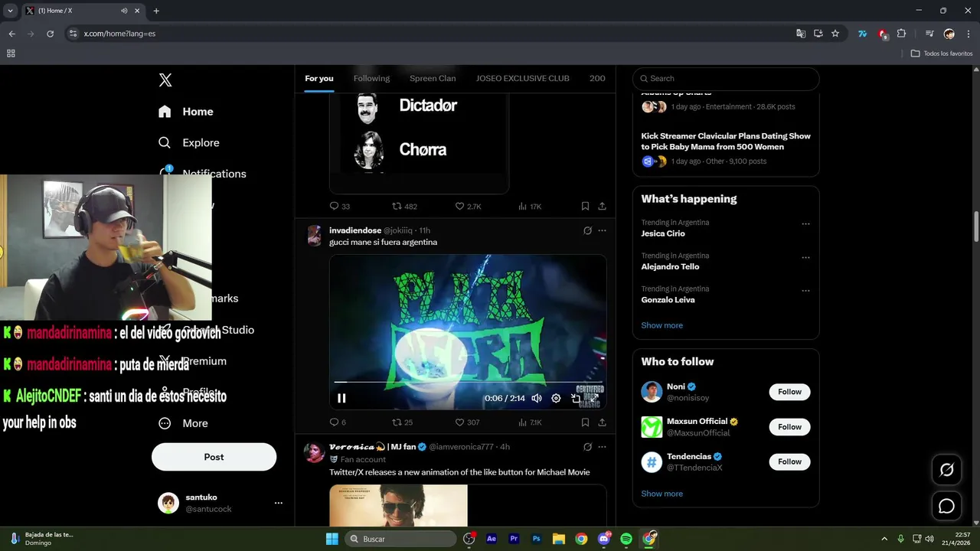Switch to the For you tab
Image resolution: width=980 pixels, height=551 pixels.
[319, 78]
